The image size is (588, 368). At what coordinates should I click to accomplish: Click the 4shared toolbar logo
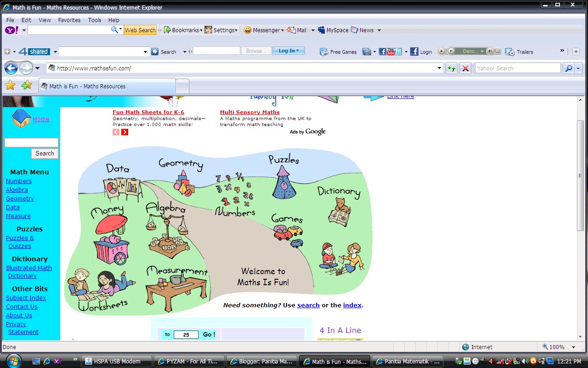(34, 52)
